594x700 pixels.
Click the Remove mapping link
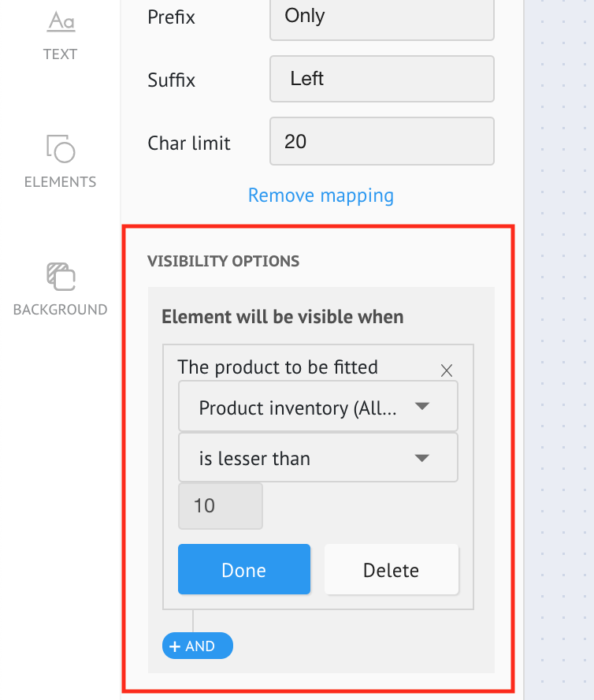pyautogui.click(x=321, y=195)
